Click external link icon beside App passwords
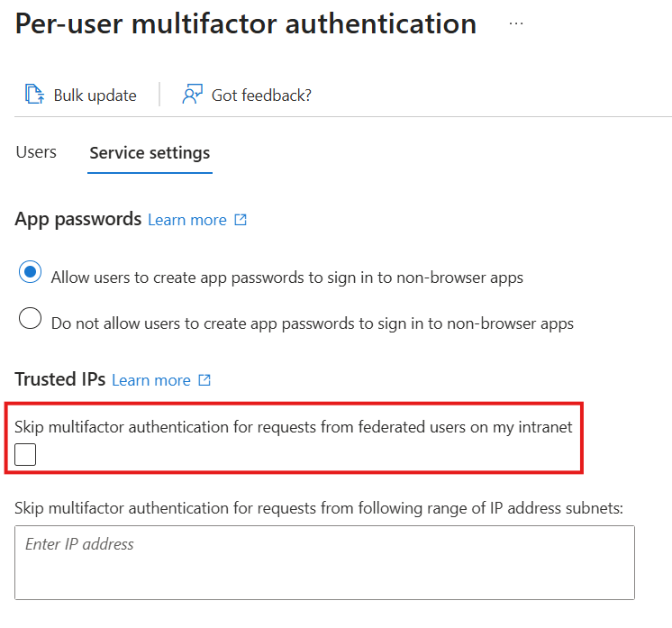This screenshot has width=672, height=628. 241,220
